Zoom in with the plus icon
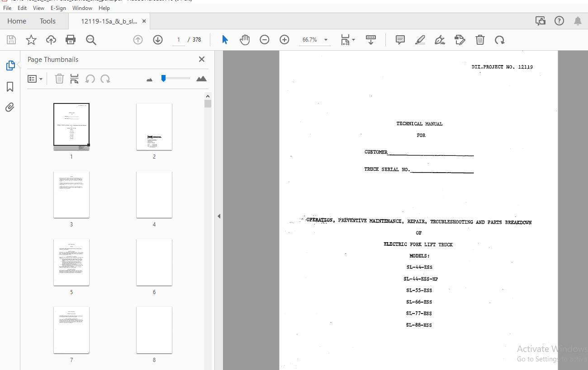Image resolution: width=588 pixels, height=370 pixels. pos(285,40)
